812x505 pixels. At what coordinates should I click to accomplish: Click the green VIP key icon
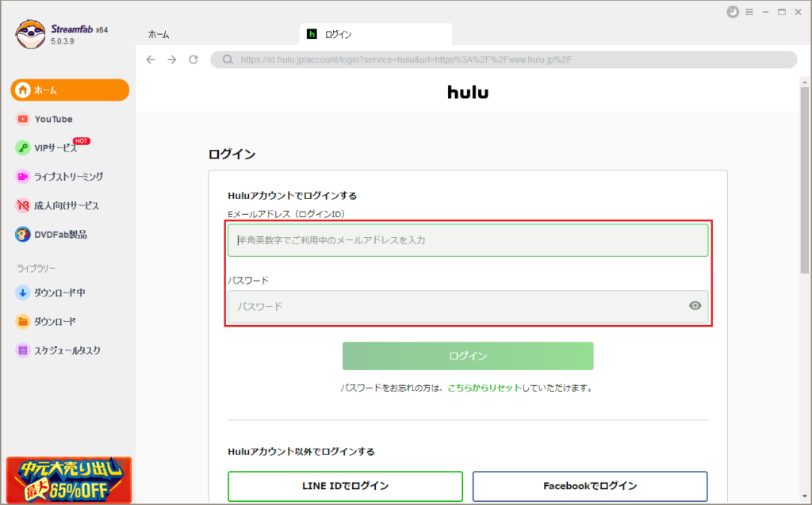pyautogui.click(x=23, y=148)
